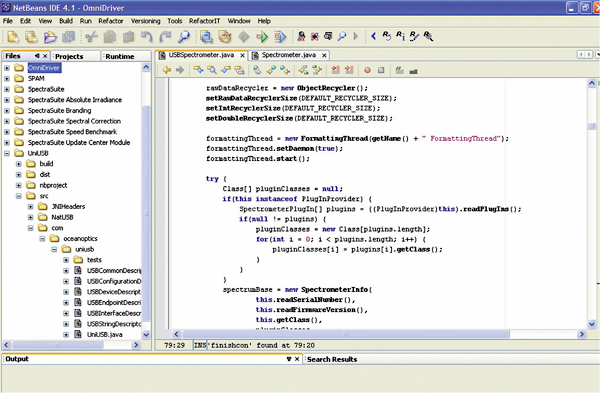Image resolution: width=600 pixels, height=393 pixels.
Task: Click the Uncomment lines icon
Action: click(x=413, y=71)
